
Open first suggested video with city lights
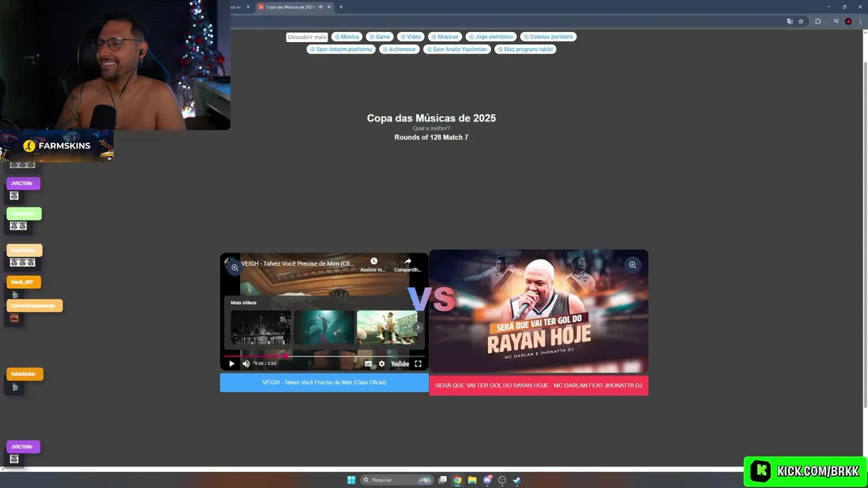click(261, 327)
